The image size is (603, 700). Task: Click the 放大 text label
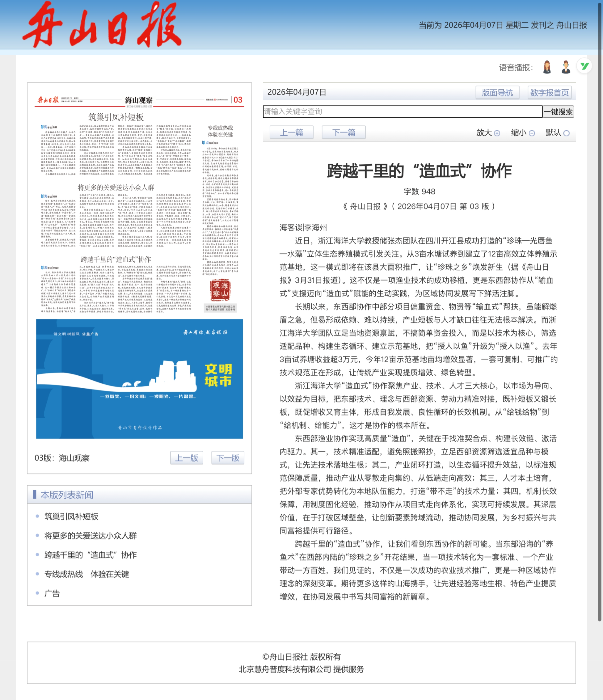click(x=484, y=133)
